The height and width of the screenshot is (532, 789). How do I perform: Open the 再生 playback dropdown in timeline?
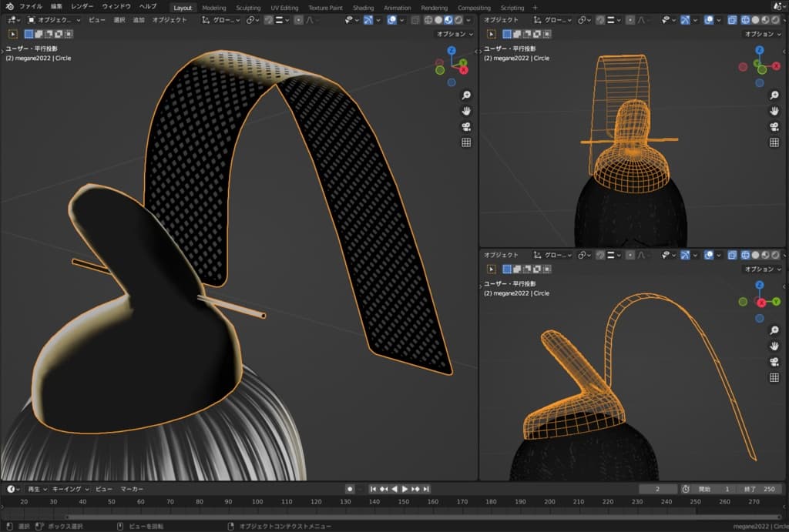37,489
